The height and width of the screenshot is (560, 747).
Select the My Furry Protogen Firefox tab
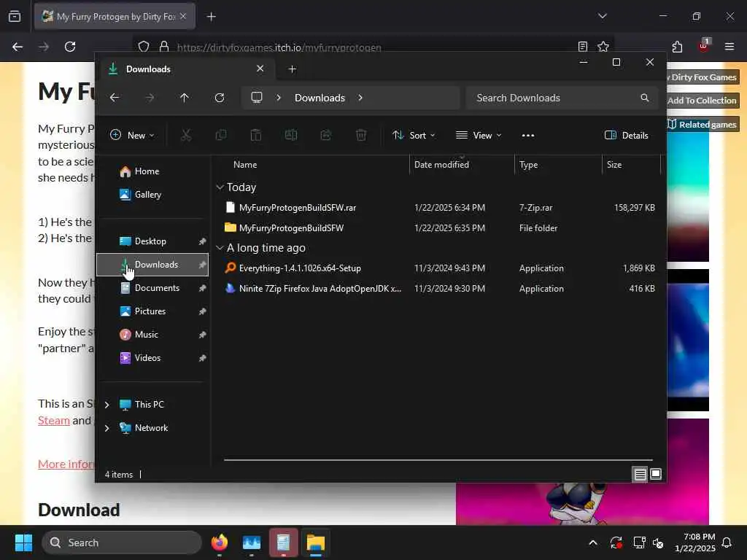tap(115, 16)
